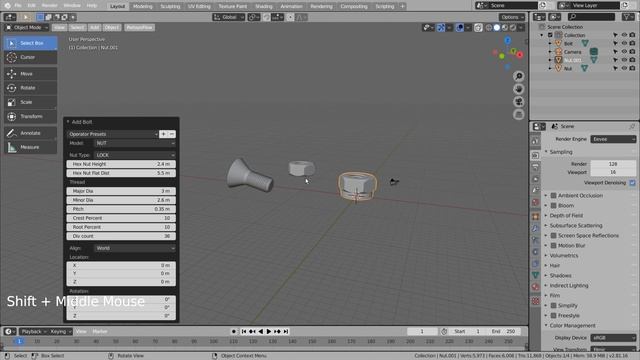Open the UV Editing workspace tab
Viewport: 640px width, 360px height.
pyautogui.click(x=199, y=6)
